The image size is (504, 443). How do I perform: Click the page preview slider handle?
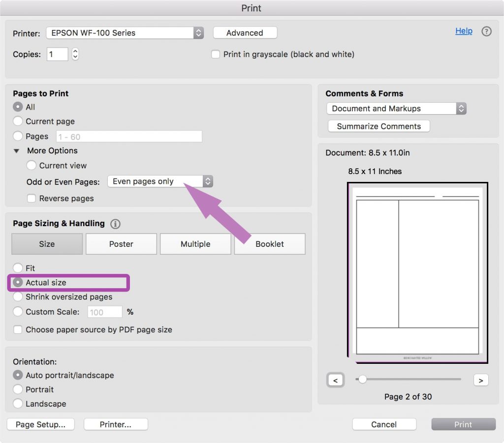coord(363,379)
